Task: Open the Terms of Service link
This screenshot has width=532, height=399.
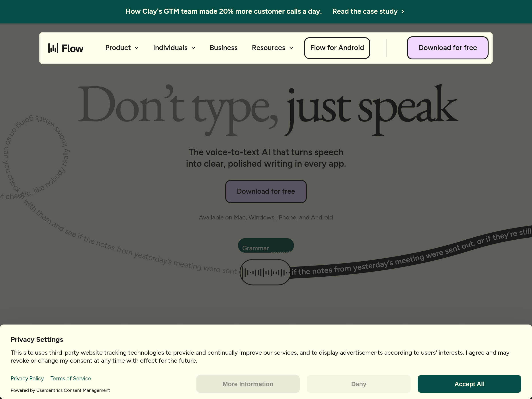Action: pyautogui.click(x=71, y=379)
